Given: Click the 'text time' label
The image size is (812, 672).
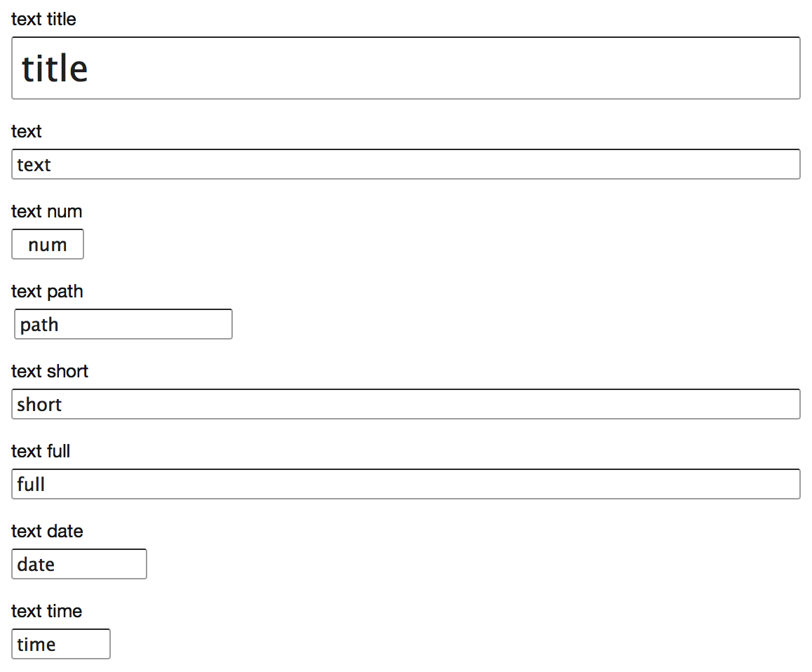Looking at the screenshot, I should pyautogui.click(x=46, y=611).
